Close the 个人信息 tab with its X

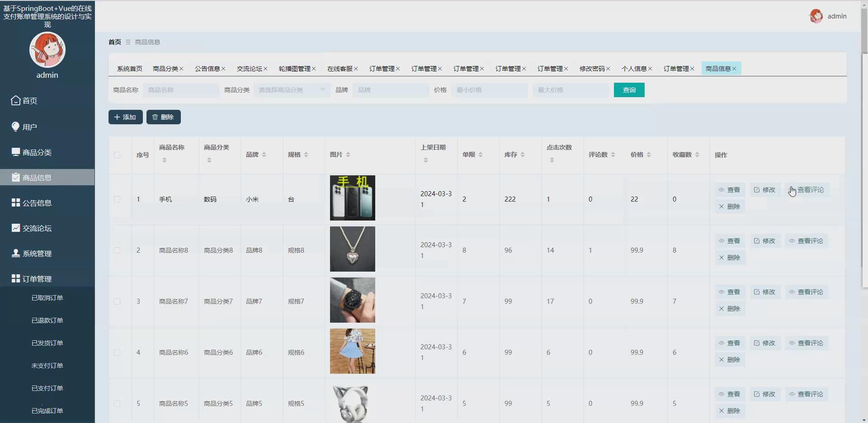(650, 69)
